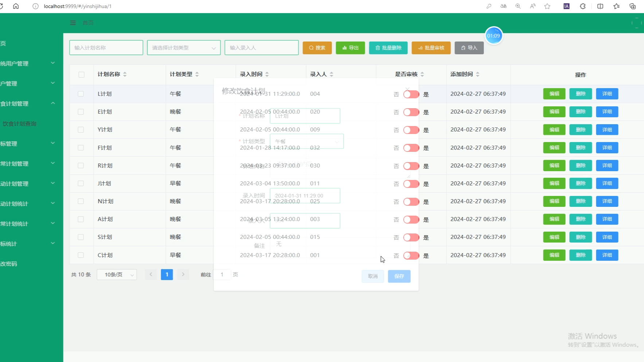
Task: Open the split screen icon
Action: (x=600, y=6)
